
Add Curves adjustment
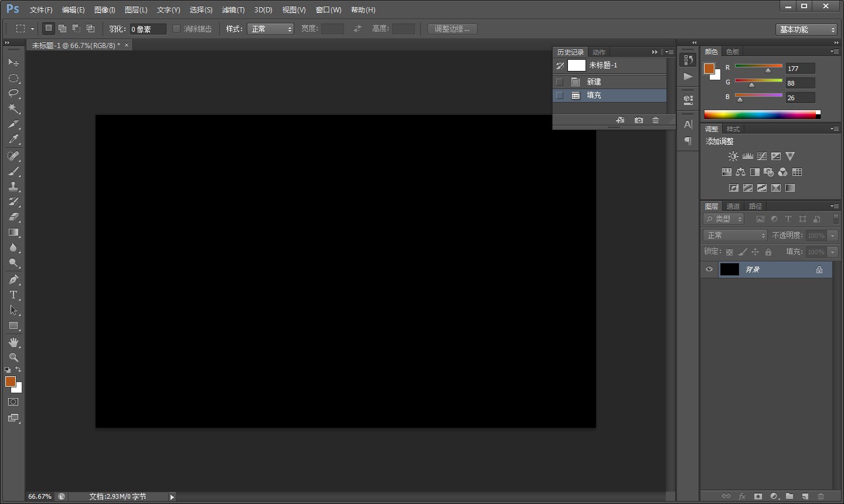pos(762,156)
